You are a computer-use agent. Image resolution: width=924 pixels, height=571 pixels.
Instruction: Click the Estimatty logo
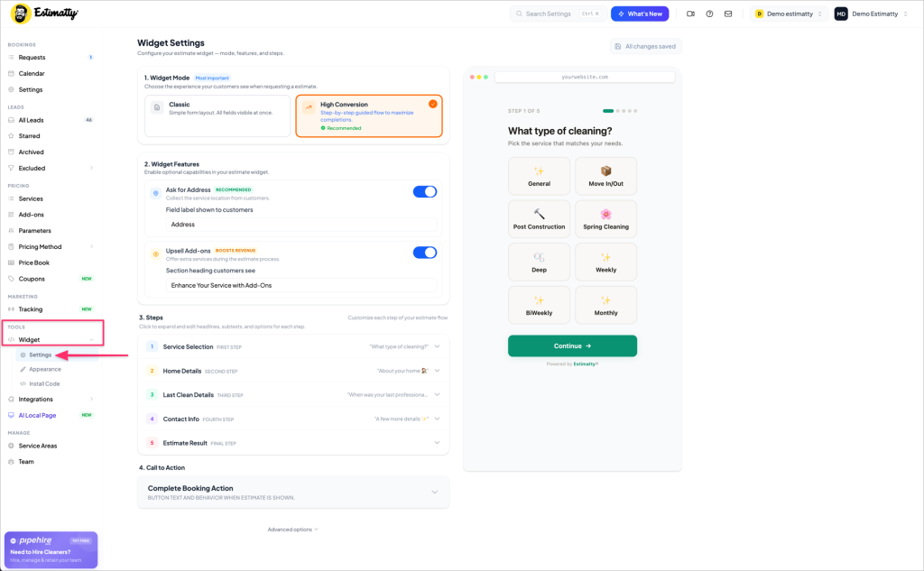[45, 13]
